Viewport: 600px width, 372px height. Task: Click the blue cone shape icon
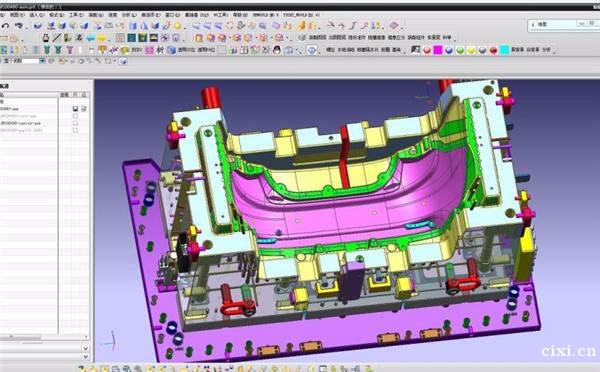point(144,26)
